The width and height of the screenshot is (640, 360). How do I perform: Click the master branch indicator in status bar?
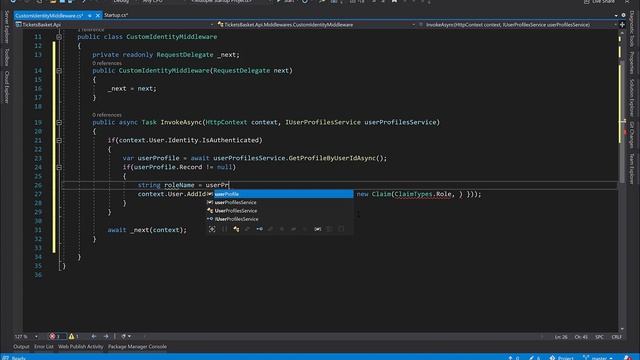[598, 358]
